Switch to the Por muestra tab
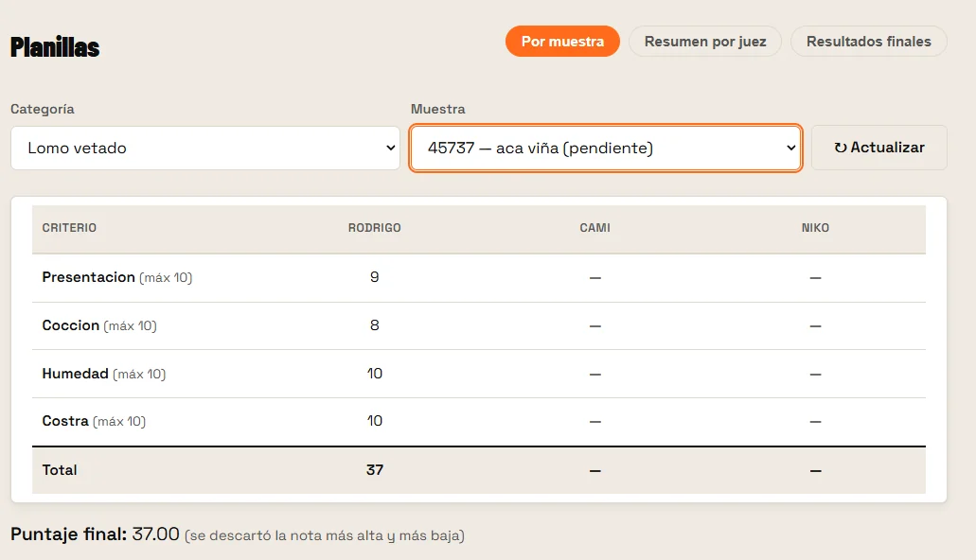Screen dimensions: 976x560 [x=562, y=41]
